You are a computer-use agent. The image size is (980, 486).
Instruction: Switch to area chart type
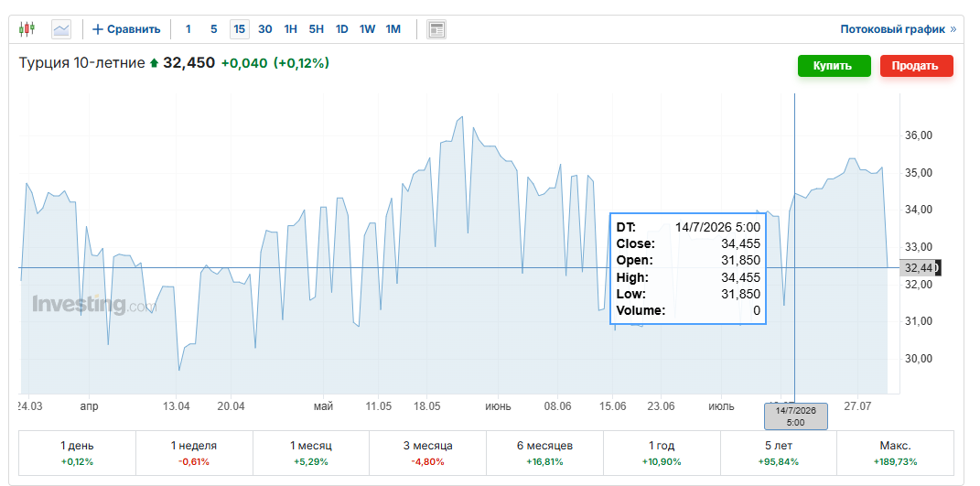click(x=61, y=28)
